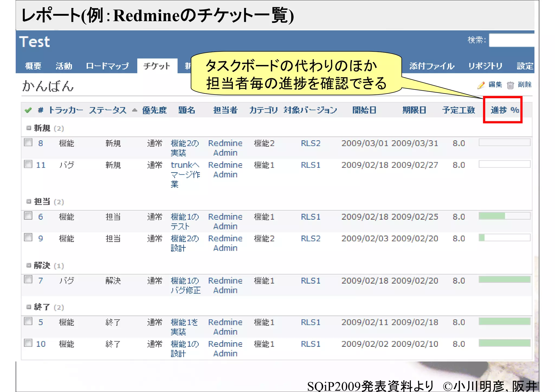Open ticket link 機能2の実装

click(x=185, y=148)
